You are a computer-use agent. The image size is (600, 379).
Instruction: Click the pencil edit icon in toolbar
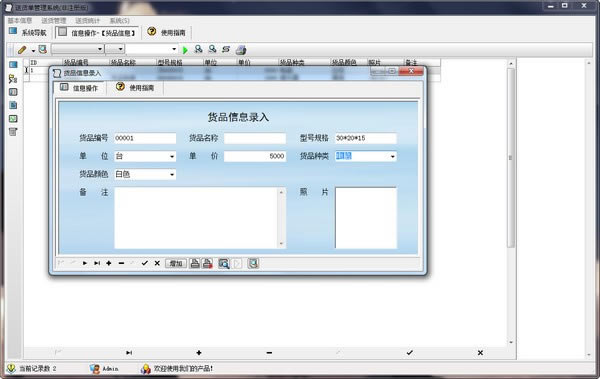coord(22,50)
